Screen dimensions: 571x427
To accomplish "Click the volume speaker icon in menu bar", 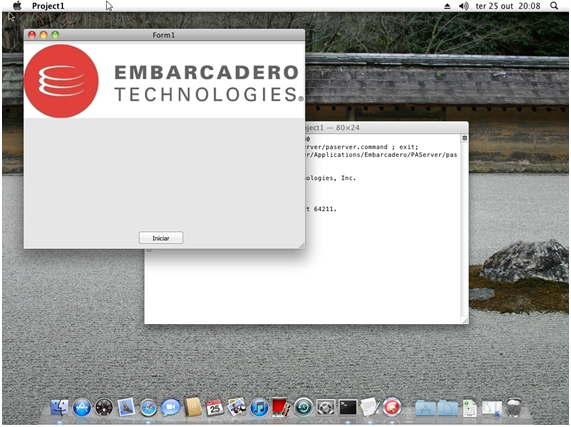I will 464,6.
